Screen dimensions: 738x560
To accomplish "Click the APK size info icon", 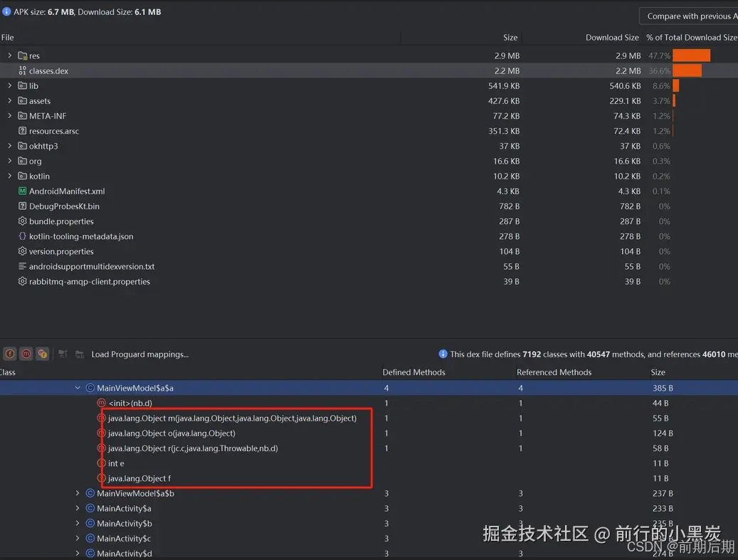I will tap(6, 11).
